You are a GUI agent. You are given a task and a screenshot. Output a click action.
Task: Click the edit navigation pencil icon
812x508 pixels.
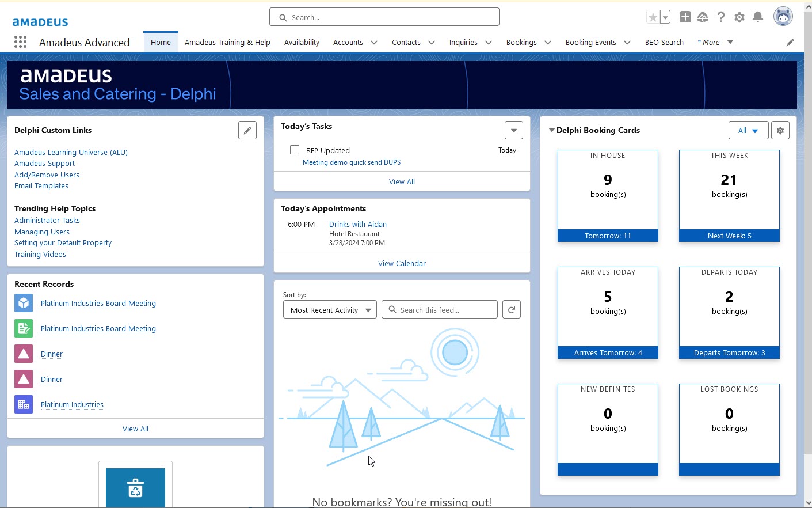click(790, 43)
